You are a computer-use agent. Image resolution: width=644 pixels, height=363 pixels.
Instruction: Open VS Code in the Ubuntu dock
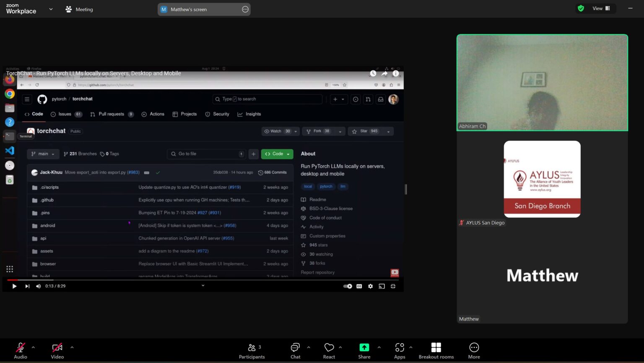(x=10, y=150)
